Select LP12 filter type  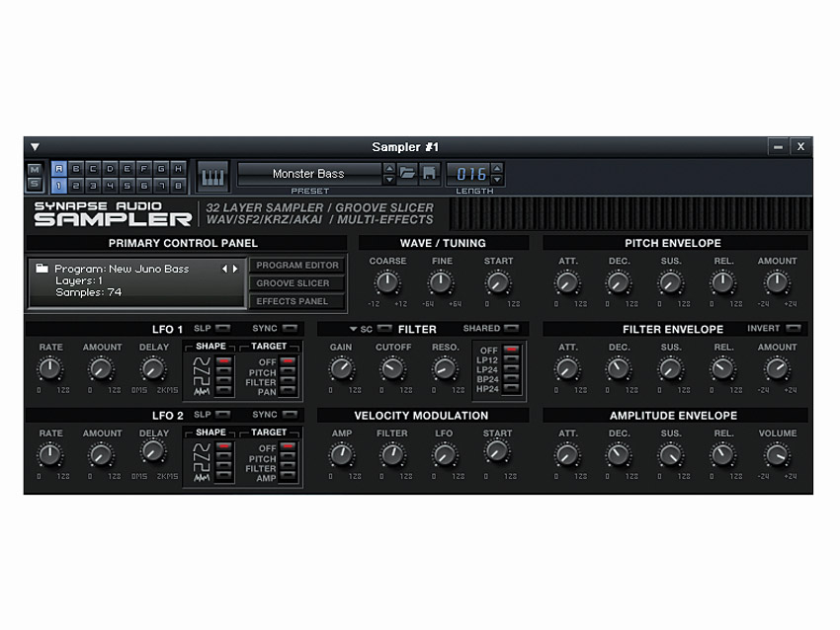(512, 359)
